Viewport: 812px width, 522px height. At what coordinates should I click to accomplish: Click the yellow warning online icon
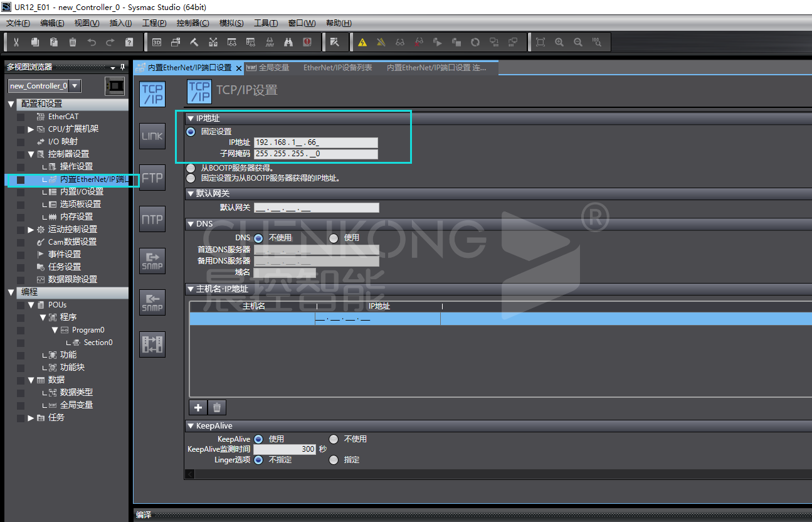tap(362, 42)
